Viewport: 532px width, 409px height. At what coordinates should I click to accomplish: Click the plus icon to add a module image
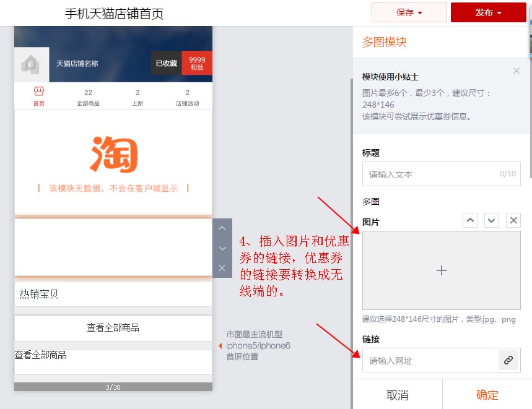pos(441,270)
